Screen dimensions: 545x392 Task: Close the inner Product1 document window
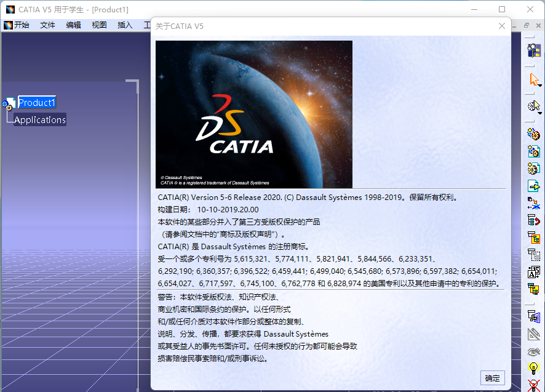pyautogui.click(x=538, y=25)
